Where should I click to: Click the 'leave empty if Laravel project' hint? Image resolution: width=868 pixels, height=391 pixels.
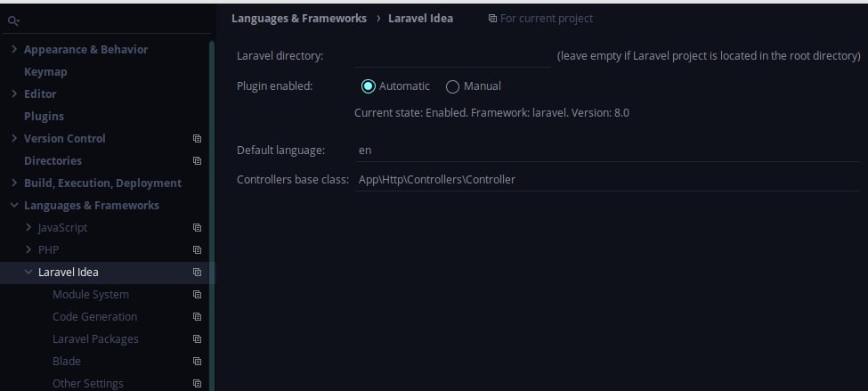point(709,56)
